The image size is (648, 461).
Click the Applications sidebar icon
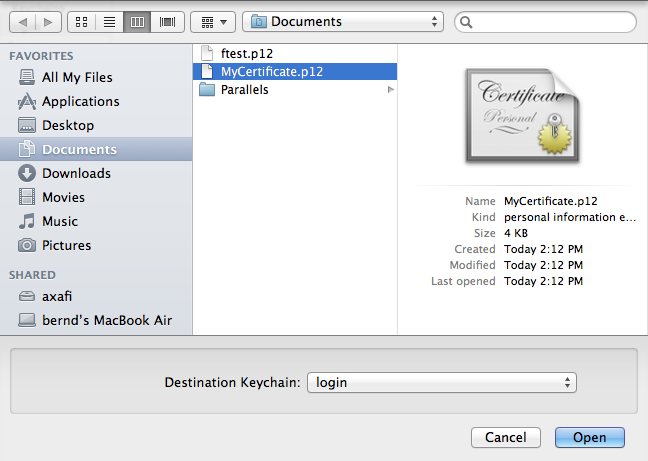click(27, 101)
